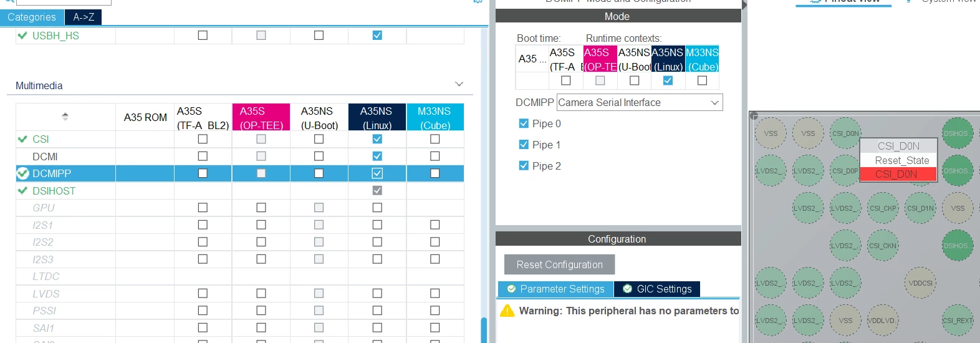
Task: Click the navy A35NS (Linux) column header
Action: pos(377,117)
